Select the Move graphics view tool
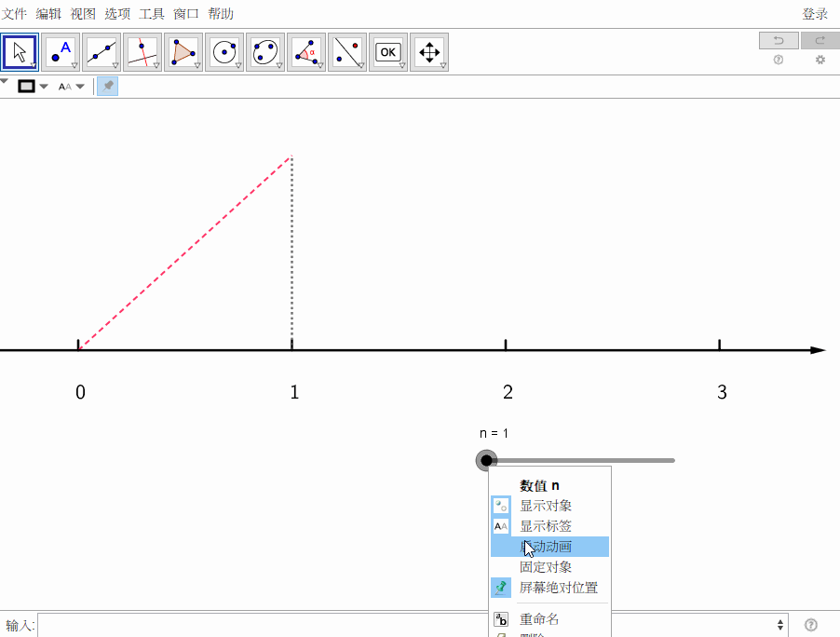Image resolution: width=840 pixels, height=637 pixels. (429, 52)
